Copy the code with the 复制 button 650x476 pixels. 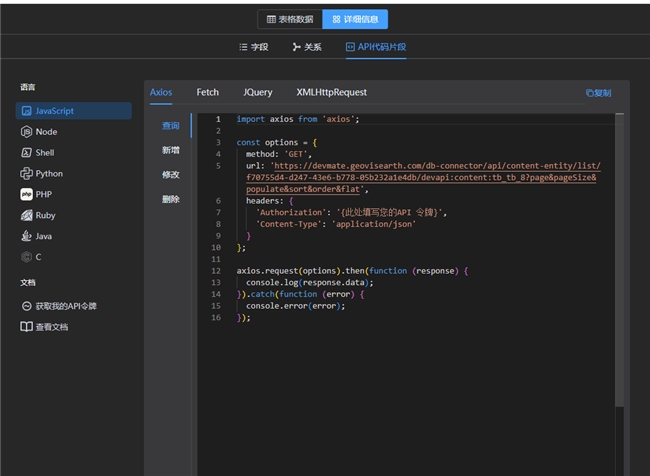coord(598,93)
